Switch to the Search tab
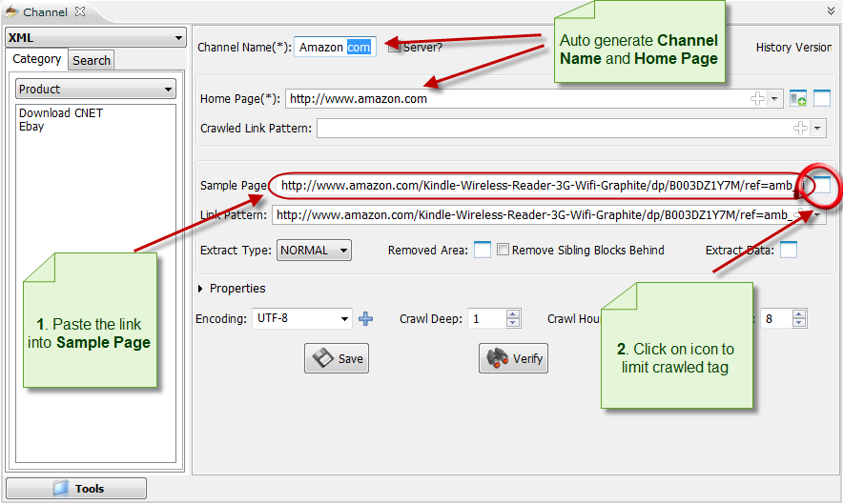843x504 pixels. [x=92, y=60]
